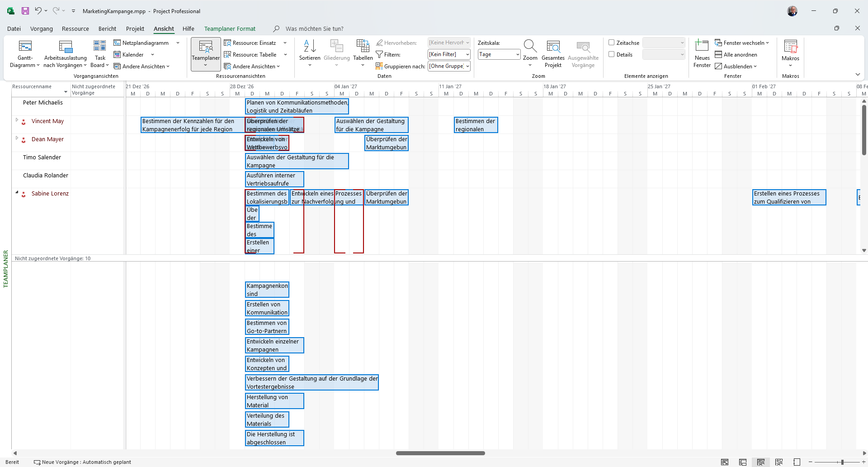Click Neue Vorgänge: Automatisch geplant status
The image size is (868, 467).
click(83, 462)
